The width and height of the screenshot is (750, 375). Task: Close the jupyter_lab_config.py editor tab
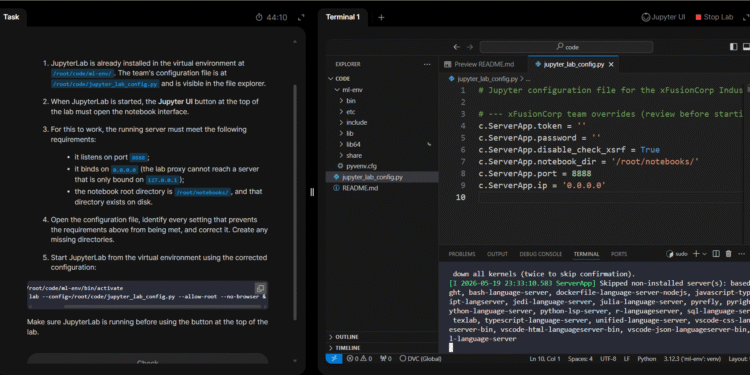(611, 64)
